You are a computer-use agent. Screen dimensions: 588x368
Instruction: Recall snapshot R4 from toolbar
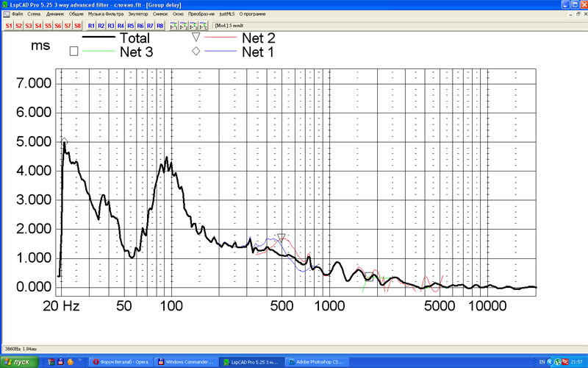(x=121, y=26)
